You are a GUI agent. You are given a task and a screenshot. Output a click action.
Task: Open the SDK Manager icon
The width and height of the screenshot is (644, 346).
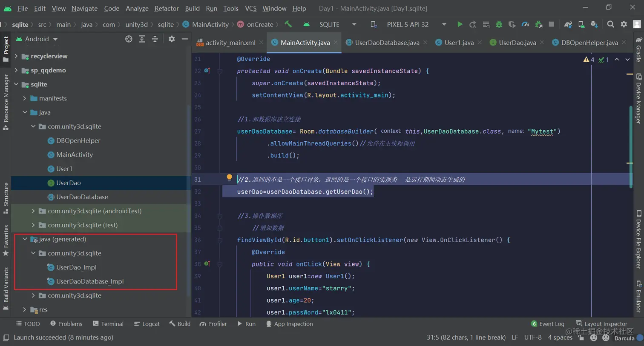click(x=595, y=24)
